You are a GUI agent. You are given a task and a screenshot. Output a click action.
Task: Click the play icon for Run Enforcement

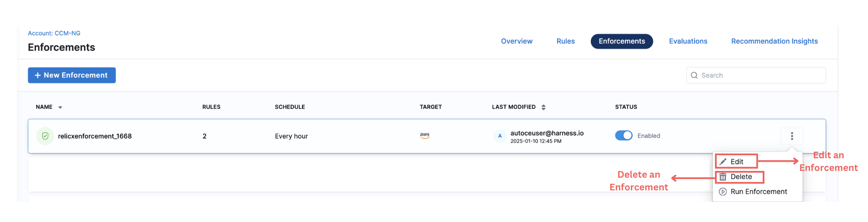[723, 192]
